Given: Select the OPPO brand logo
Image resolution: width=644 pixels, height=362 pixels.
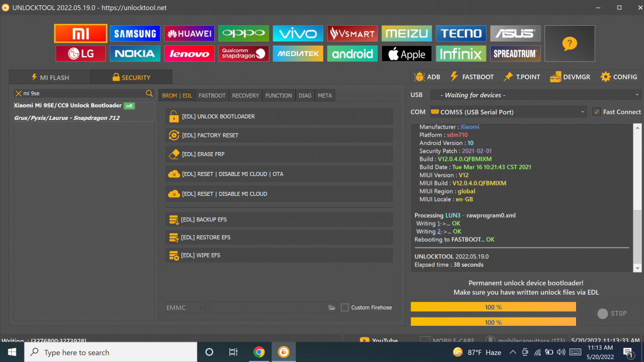Looking at the screenshot, I should [244, 34].
